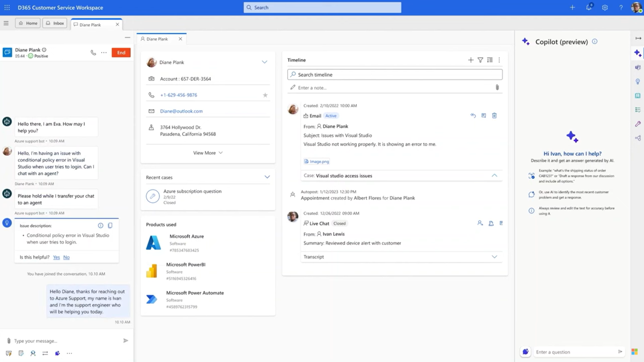Screen dimensions: 644x362
Task: Expand View More contact details
Action: [207, 153]
